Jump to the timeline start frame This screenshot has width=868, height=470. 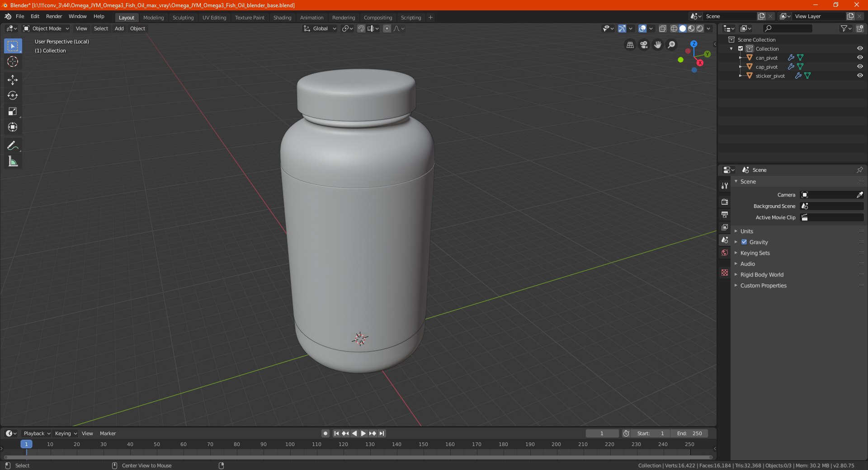[336, 433]
